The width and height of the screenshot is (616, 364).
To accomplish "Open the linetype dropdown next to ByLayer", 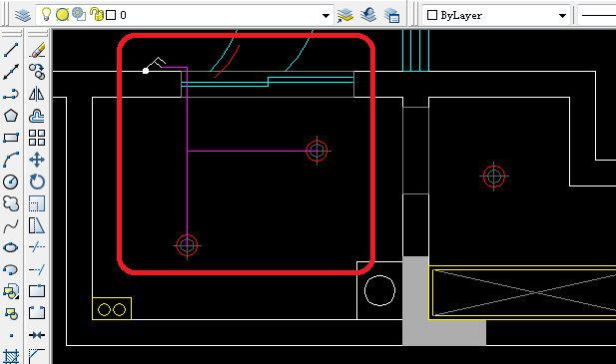I will coord(596,15).
